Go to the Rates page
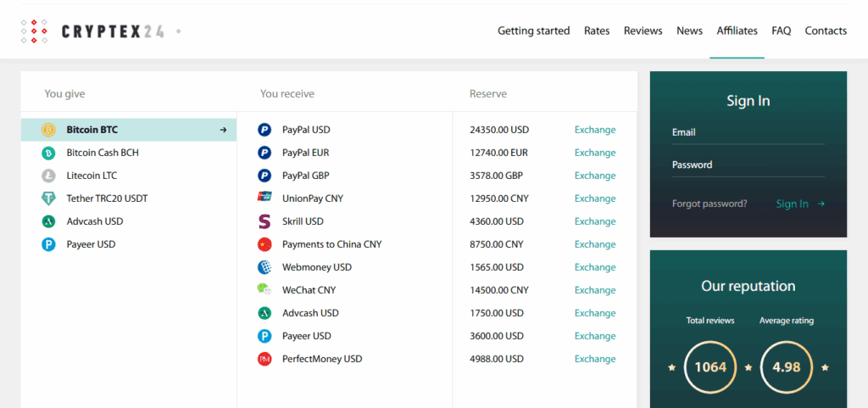 coord(597,31)
